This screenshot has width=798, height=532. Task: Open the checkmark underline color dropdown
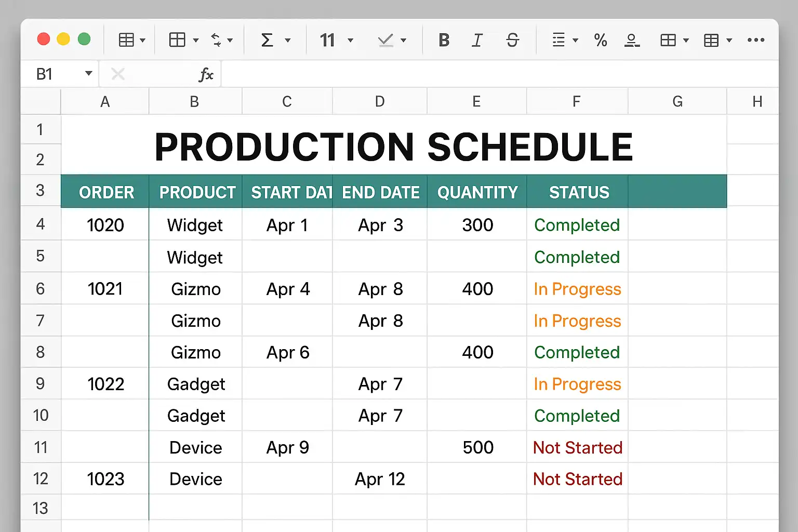pos(403,40)
